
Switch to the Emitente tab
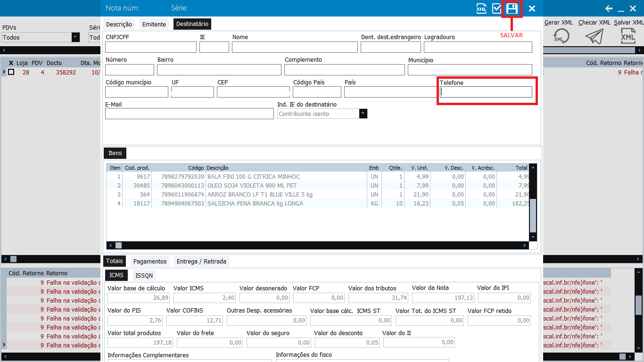154,24
